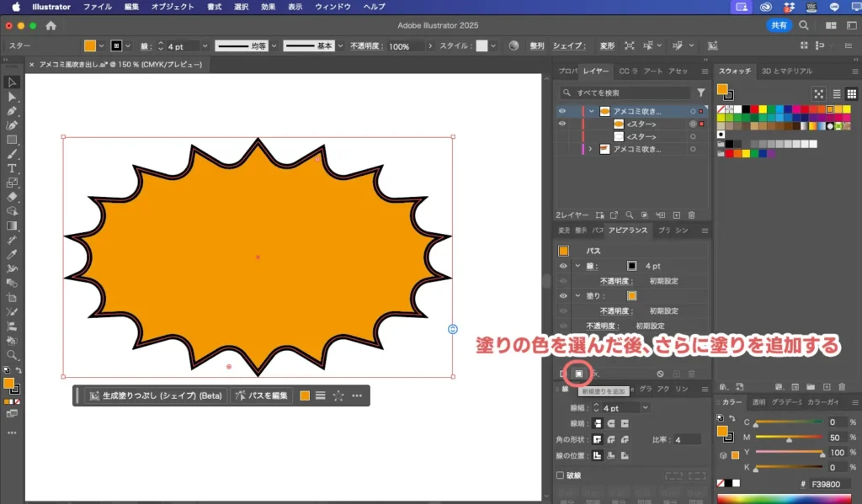Switch swatches to list view
Viewport: 862px width, 504px height.
(837, 93)
